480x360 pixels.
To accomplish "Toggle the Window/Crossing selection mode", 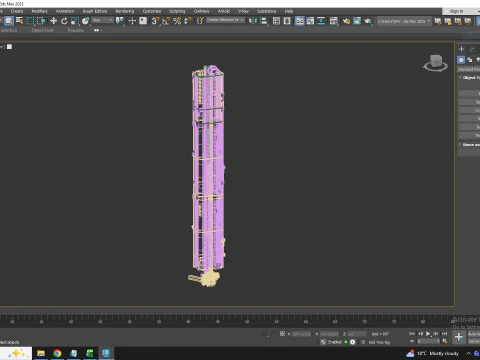I will (41, 21).
